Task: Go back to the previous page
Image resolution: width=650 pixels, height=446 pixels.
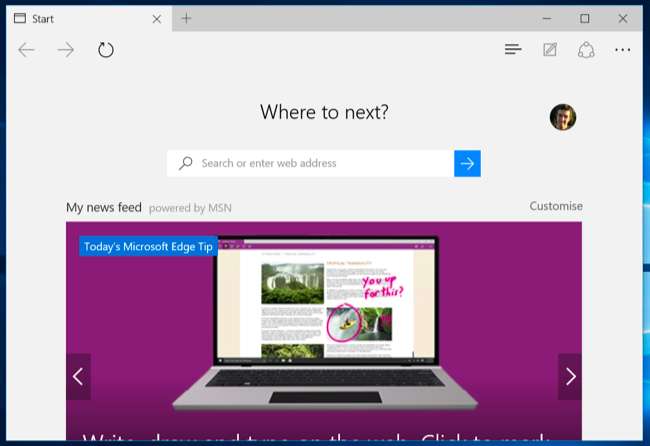Action: (x=26, y=50)
